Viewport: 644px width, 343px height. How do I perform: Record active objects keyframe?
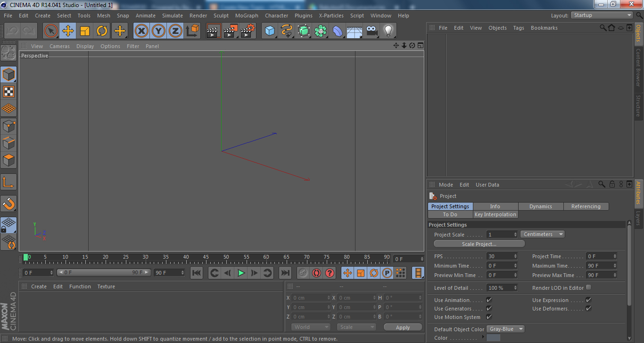[303, 273]
